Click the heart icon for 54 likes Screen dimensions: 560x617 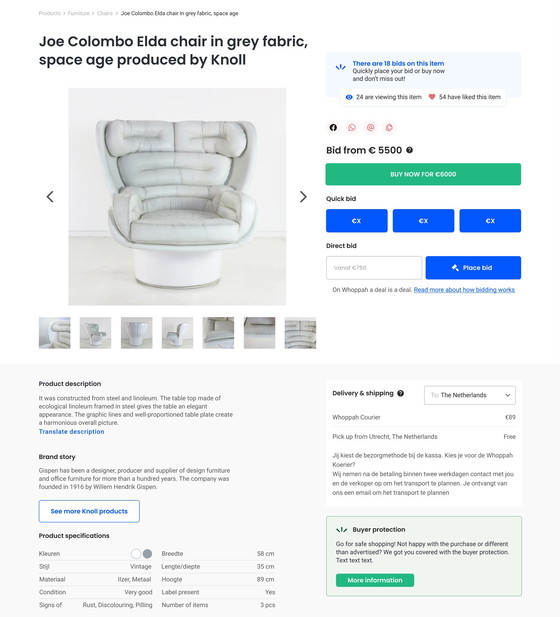coord(432,97)
